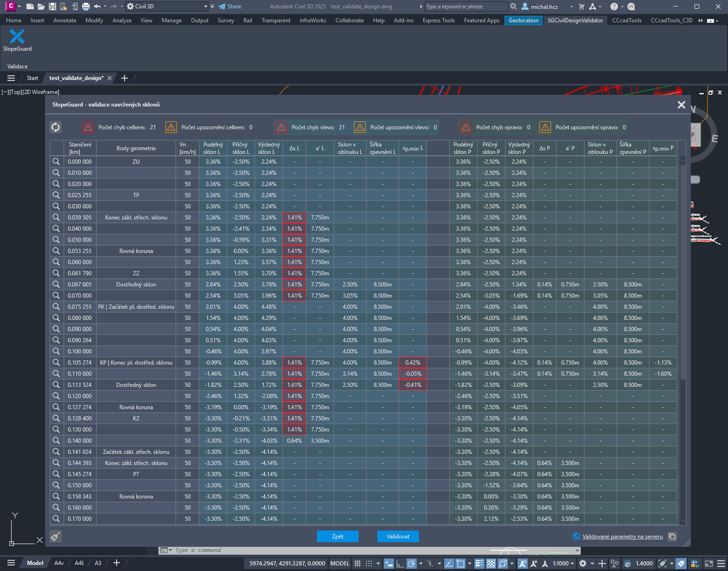The width and height of the screenshot is (728, 571).
Task: Click the Save icon in quick access toolbar
Action: tap(52, 7)
